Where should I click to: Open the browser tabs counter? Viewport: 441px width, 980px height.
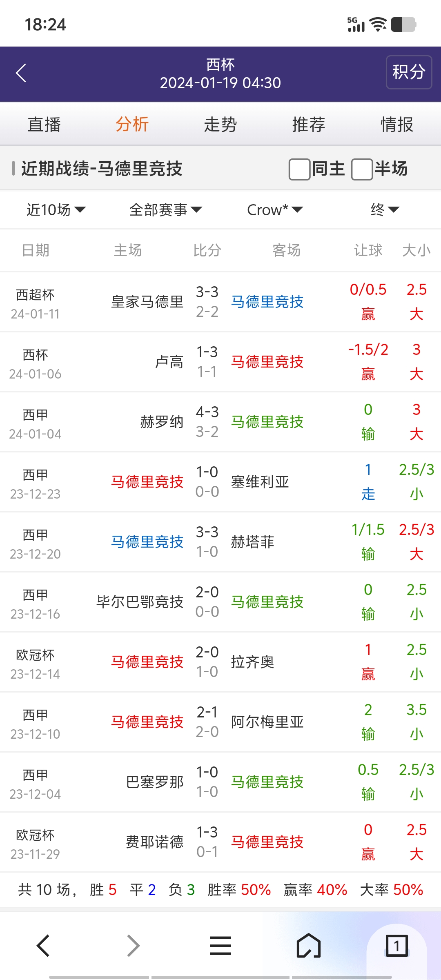click(x=396, y=946)
